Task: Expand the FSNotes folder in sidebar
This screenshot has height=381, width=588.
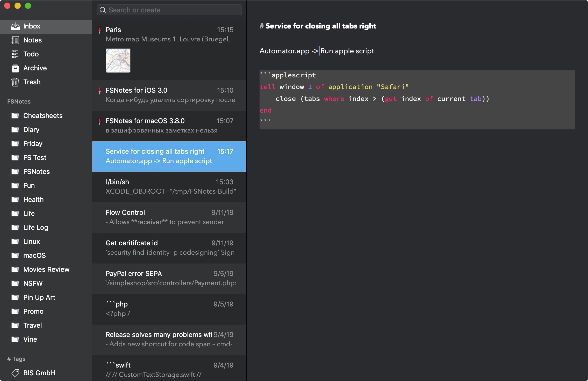Action: pyautogui.click(x=36, y=171)
